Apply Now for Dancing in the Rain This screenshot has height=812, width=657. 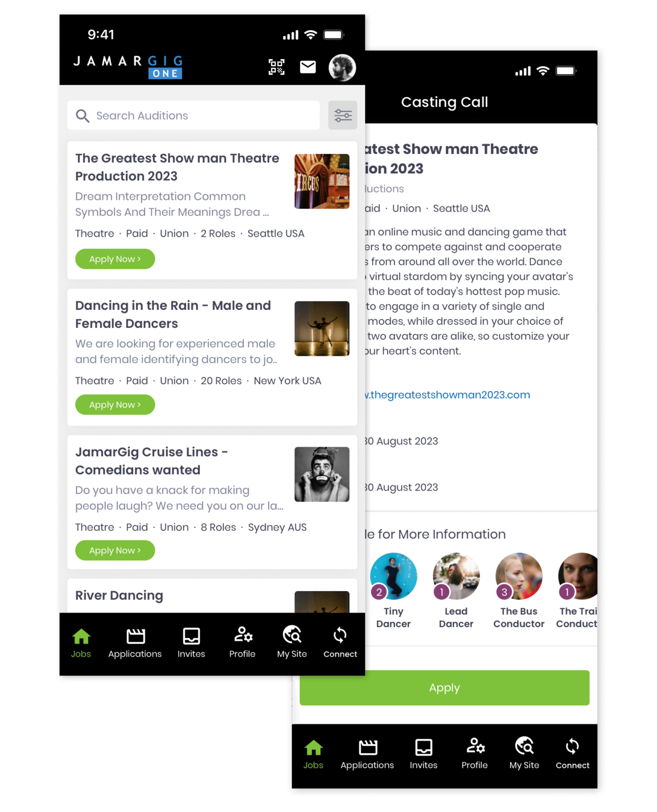tap(115, 405)
